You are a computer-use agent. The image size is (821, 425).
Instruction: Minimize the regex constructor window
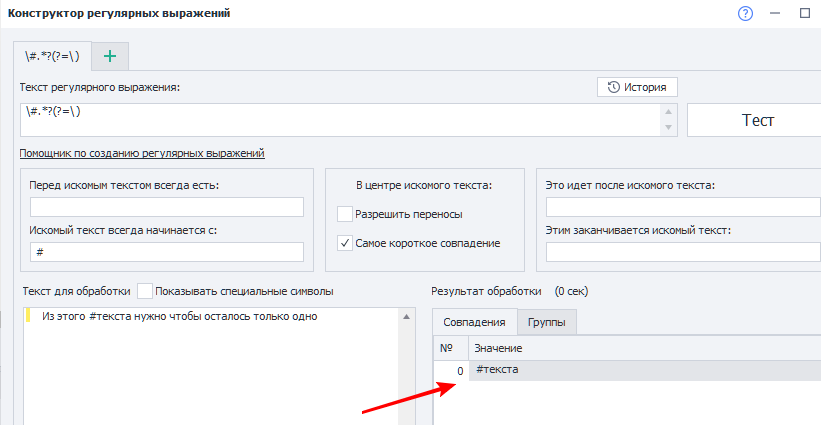coord(775,14)
